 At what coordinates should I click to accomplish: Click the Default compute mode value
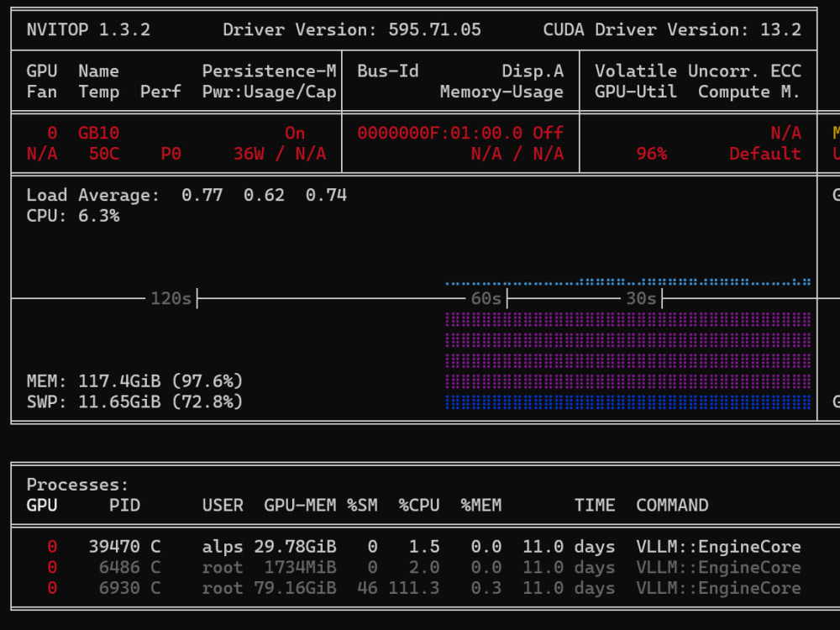coord(765,154)
